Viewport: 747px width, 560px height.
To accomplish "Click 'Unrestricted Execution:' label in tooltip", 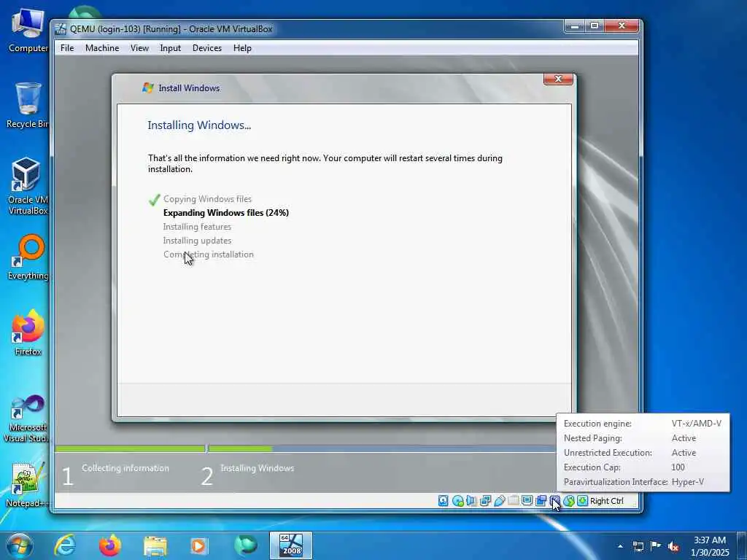I will click(x=608, y=452).
